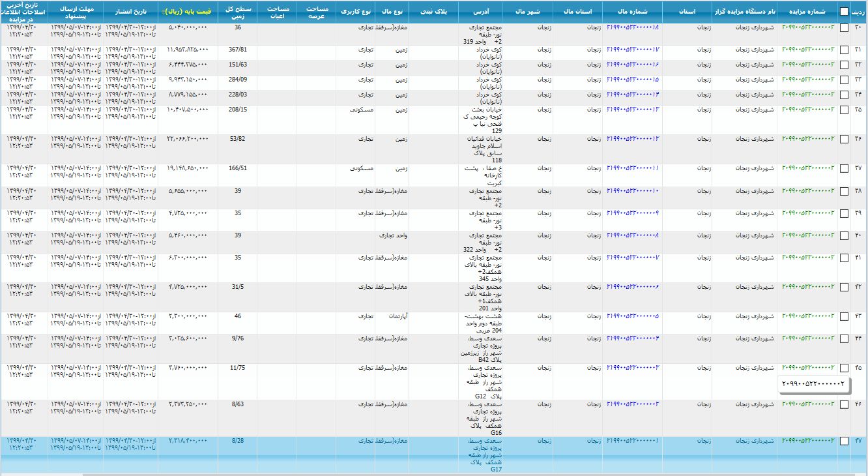Click base price ۲۲,۰۶۶,۲۰۰,۰۰۰ in row ۳۶
Viewport: 868px width, 476px height.
click(x=188, y=139)
